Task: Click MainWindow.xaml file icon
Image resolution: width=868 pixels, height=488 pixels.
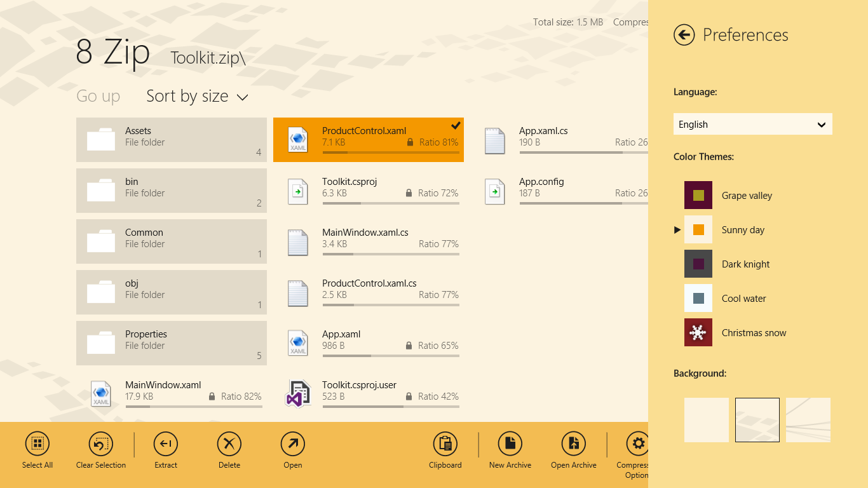Action: pyautogui.click(x=101, y=394)
